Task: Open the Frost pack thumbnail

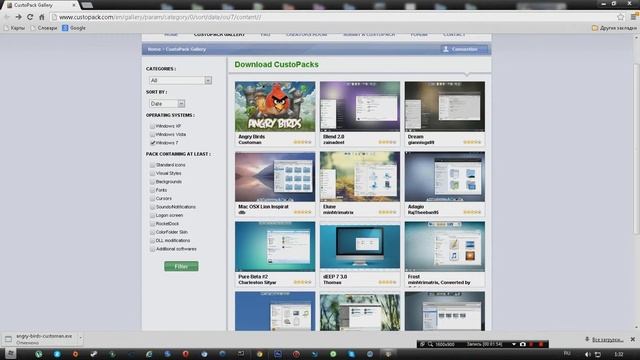Action: tap(445, 247)
